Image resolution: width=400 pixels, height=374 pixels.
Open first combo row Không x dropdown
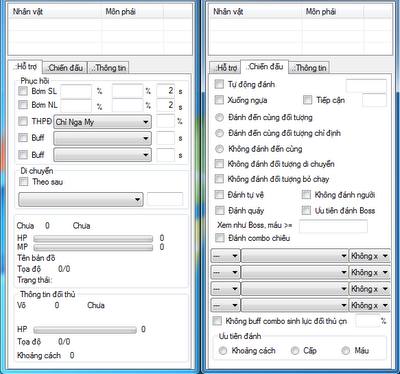tap(370, 256)
